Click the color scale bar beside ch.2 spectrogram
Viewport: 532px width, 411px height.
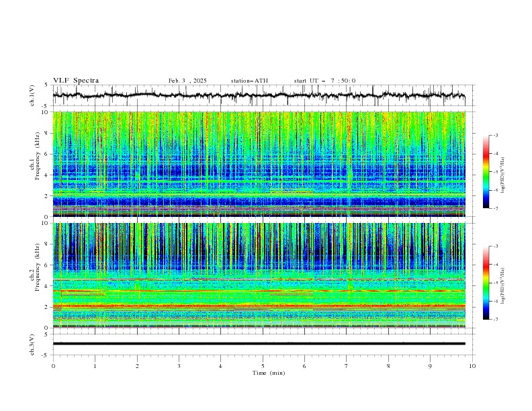tap(486, 283)
